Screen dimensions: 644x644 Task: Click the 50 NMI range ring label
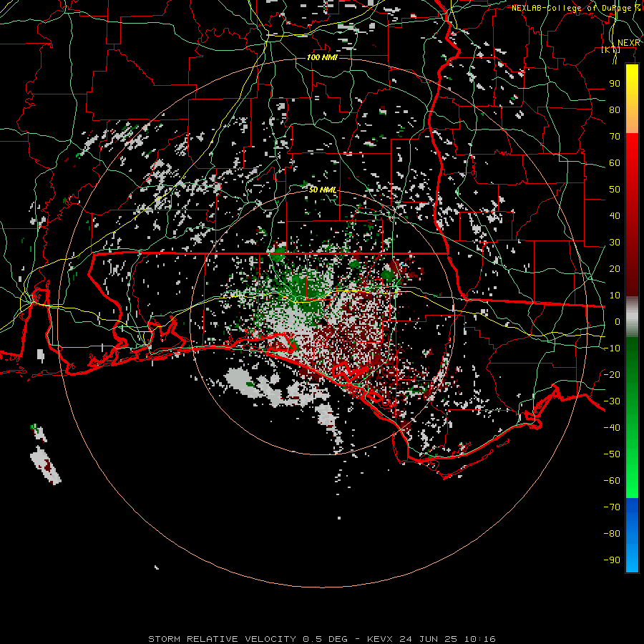tap(323, 190)
